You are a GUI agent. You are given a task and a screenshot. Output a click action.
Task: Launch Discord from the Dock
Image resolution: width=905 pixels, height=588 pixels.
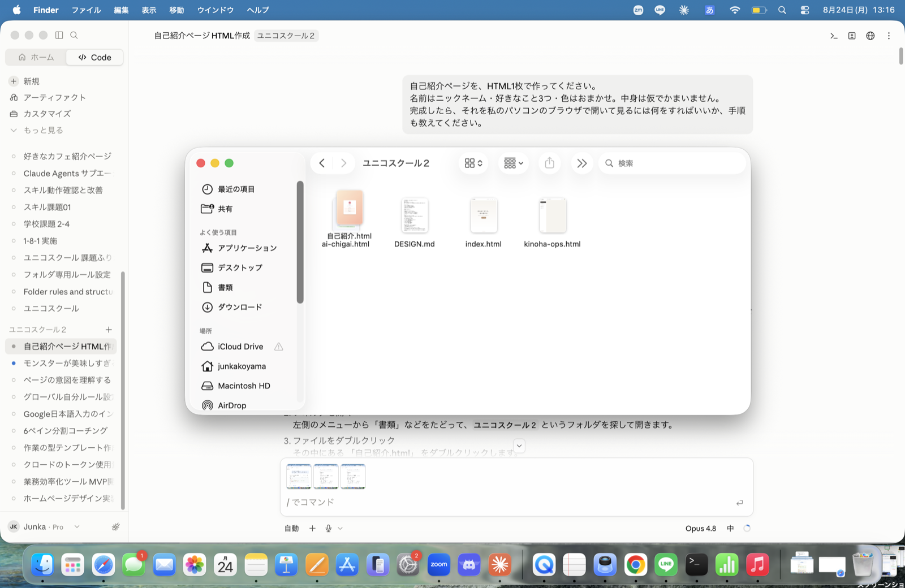coord(469,564)
